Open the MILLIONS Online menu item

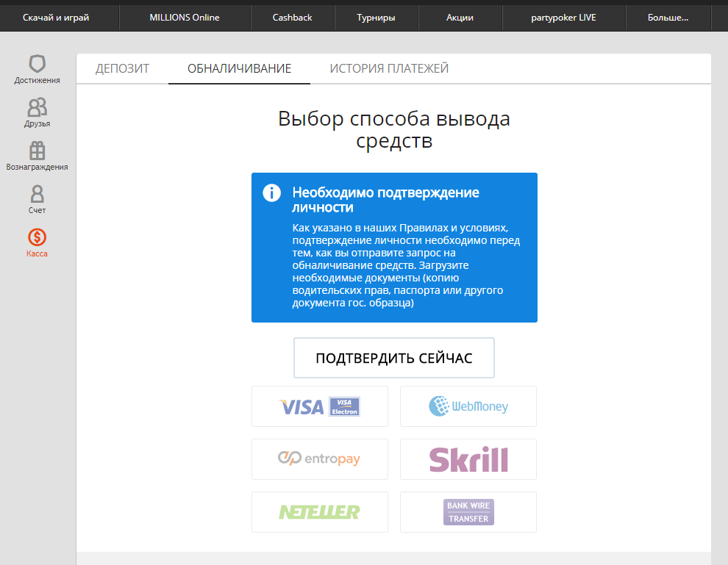tap(185, 18)
